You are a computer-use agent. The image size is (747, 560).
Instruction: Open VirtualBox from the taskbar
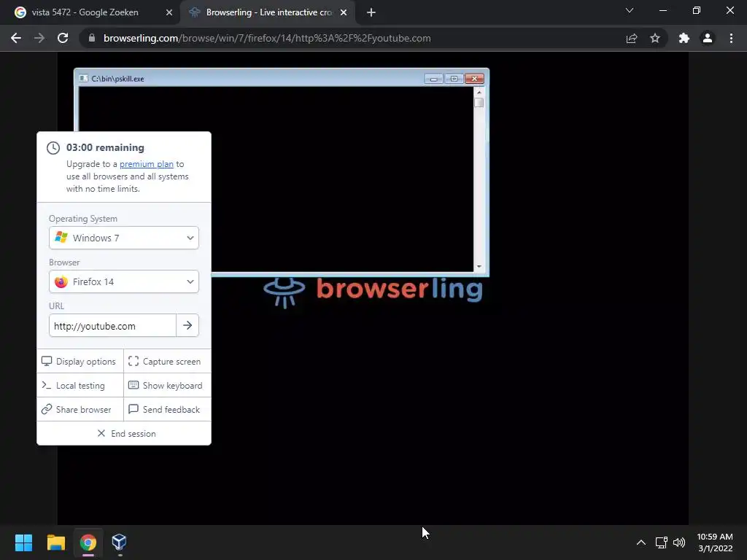(119, 542)
